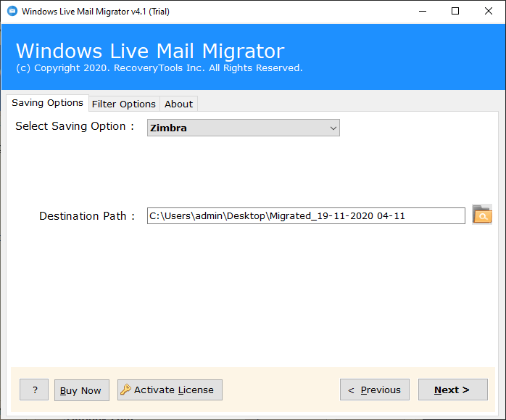Open the About tab

(178, 104)
